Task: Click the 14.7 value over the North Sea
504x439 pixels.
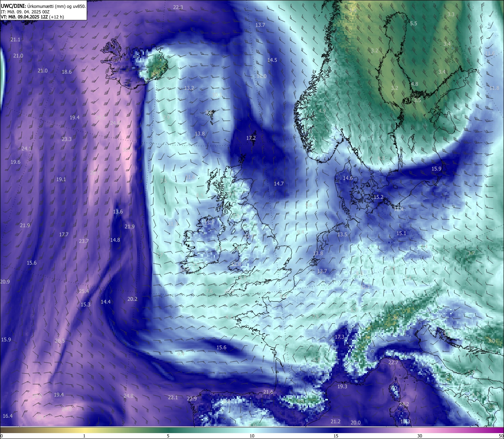Action: point(279,184)
